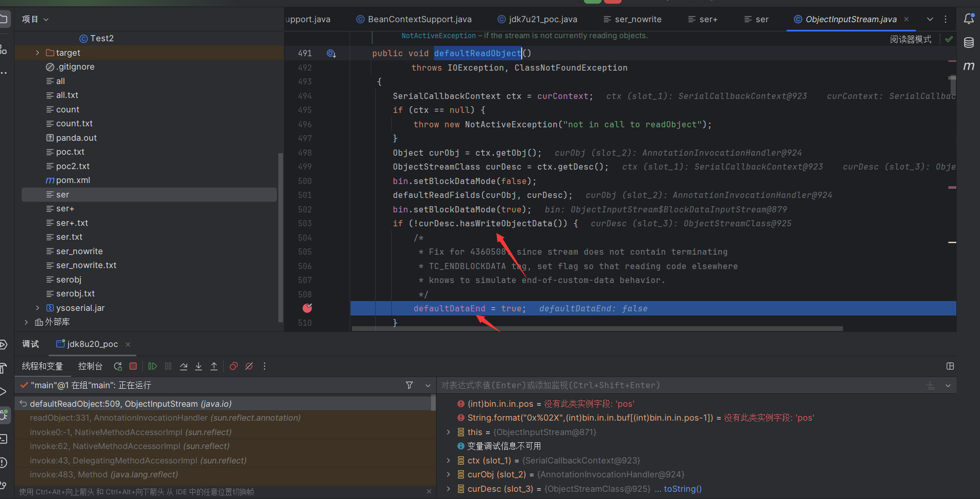980x499 pixels.
Task: Click the Rerun debug session icon
Action: [x=118, y=366]
